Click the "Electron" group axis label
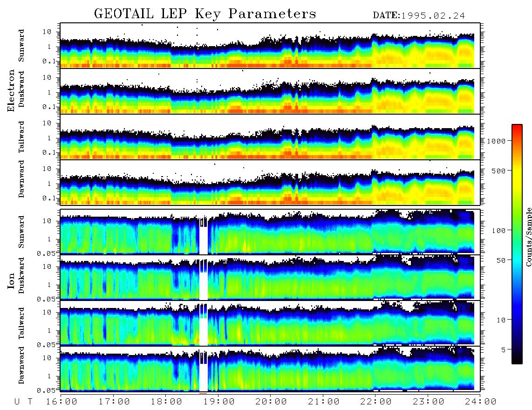The width and height of the screenshot is (532, 410). coord(11,91)
